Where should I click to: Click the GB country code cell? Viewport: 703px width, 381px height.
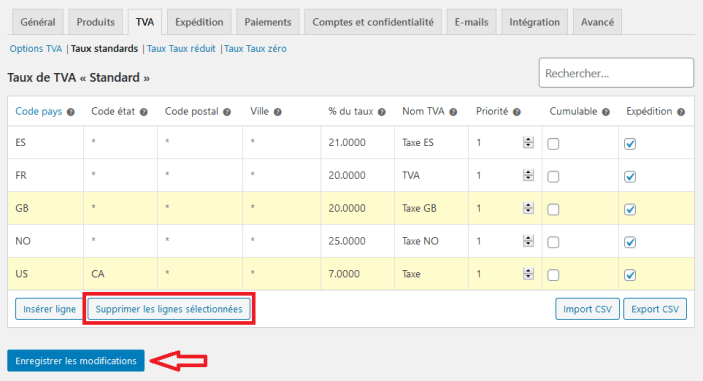(45, 208)
